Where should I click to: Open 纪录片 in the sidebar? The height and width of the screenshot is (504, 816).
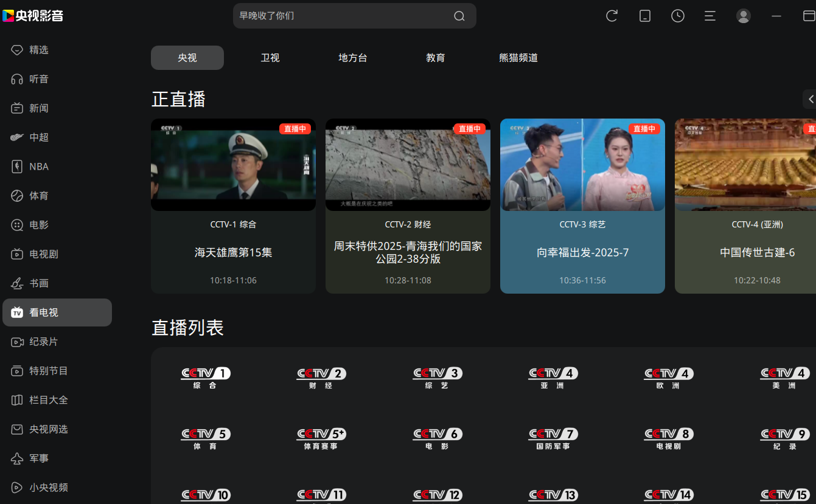(x=57, y=342)
